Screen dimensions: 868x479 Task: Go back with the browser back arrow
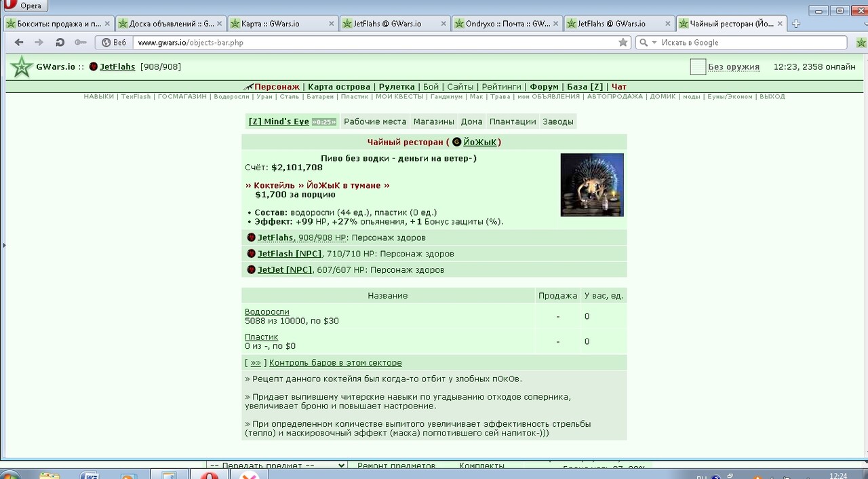pyautogui.click(x=19, y=42)
